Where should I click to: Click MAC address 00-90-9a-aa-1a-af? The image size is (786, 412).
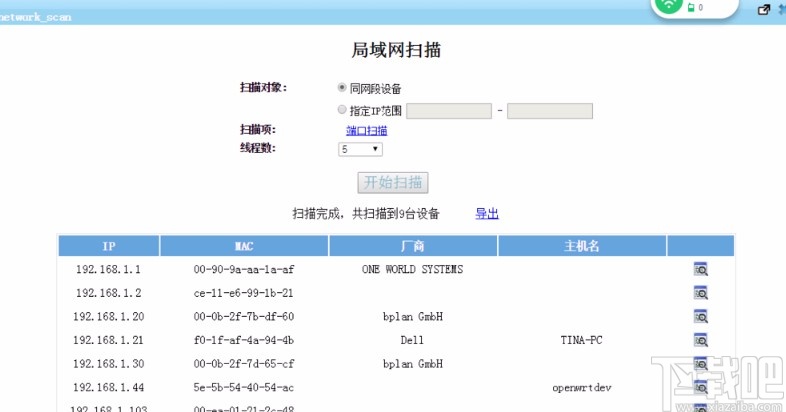(x=244, y=269)
